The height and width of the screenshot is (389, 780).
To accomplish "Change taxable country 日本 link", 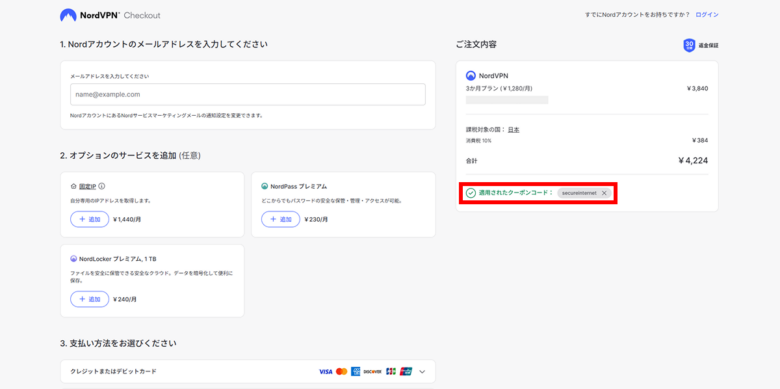I will 513,129.
